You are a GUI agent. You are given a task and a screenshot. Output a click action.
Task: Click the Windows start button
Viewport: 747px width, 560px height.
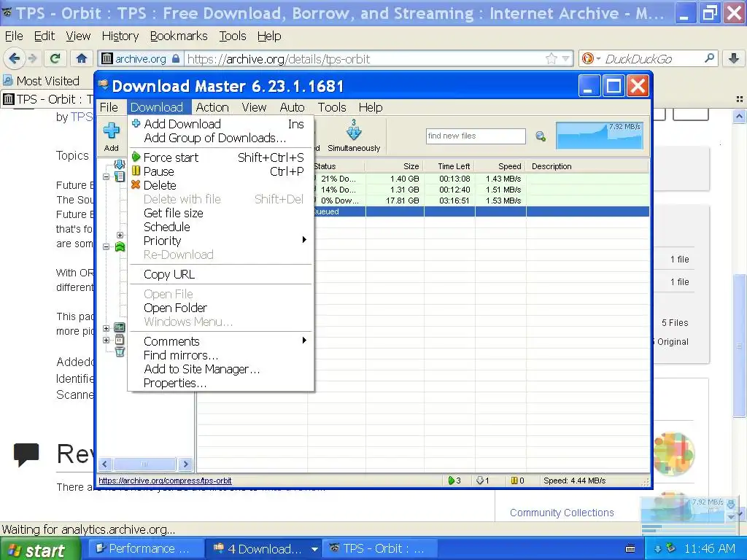[x=39, y=548]
